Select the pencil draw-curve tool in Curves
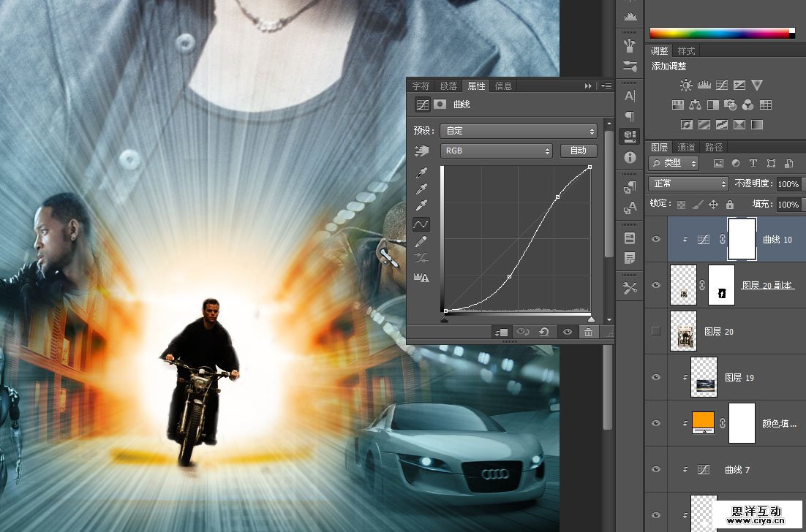 coord(421,241)
